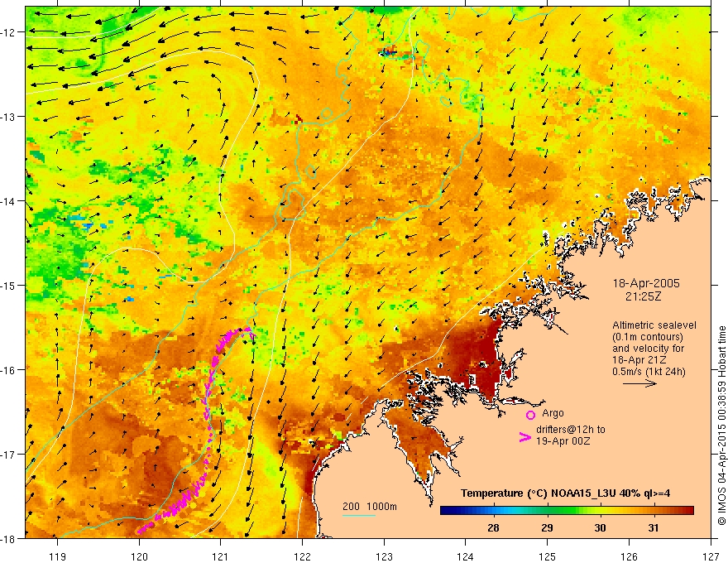Screen dimensions: 728x563
Task: Click the "21:25Z" time label
Action: [x=643, y=296]
